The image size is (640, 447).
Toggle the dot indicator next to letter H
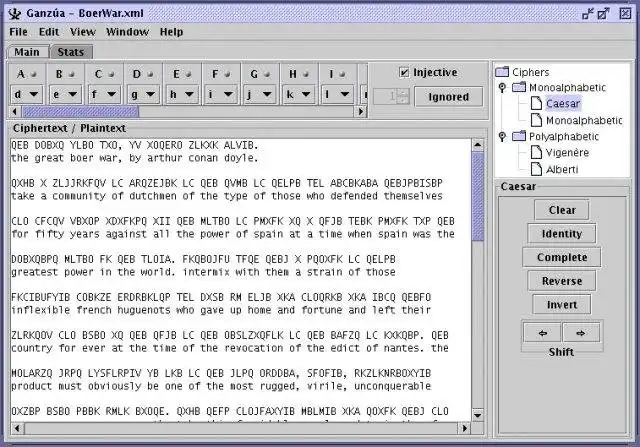point(306,74)
